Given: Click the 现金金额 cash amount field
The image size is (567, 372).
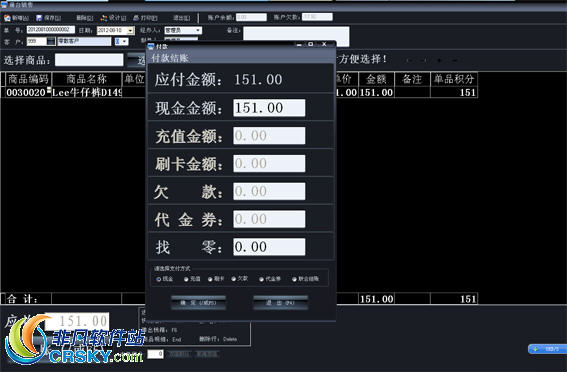Looking at the screenshot, I should (x=269, y=108).
